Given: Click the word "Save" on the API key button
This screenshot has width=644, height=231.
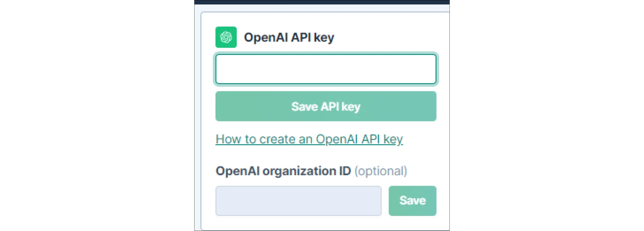Looking at the screenshot, I should click(x=304, y=106).
